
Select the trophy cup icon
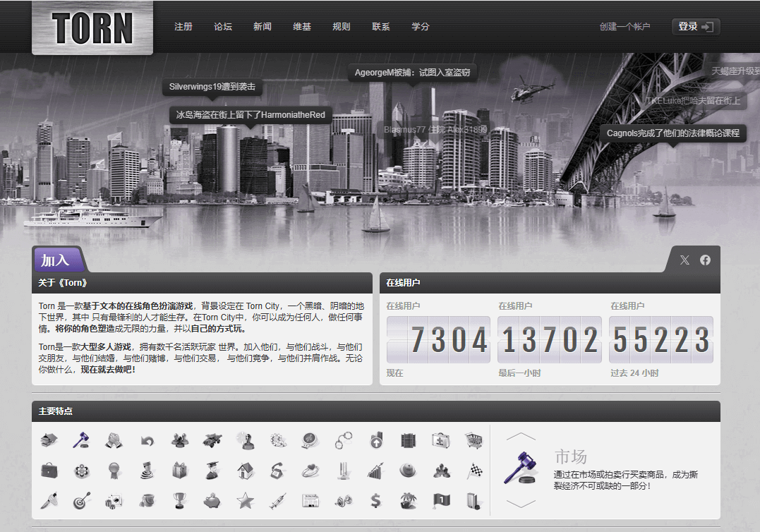(179, 500)
